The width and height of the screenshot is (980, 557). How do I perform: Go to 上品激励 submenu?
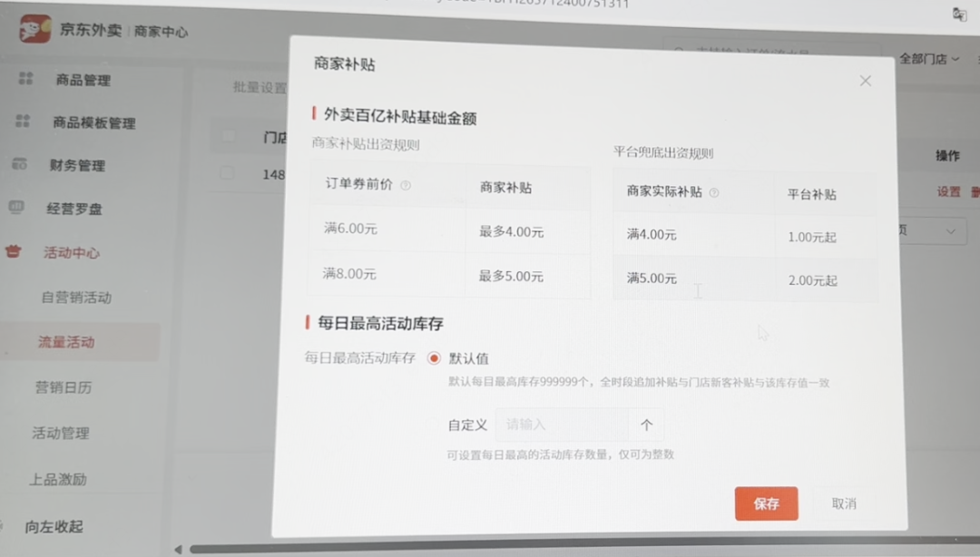57,479
